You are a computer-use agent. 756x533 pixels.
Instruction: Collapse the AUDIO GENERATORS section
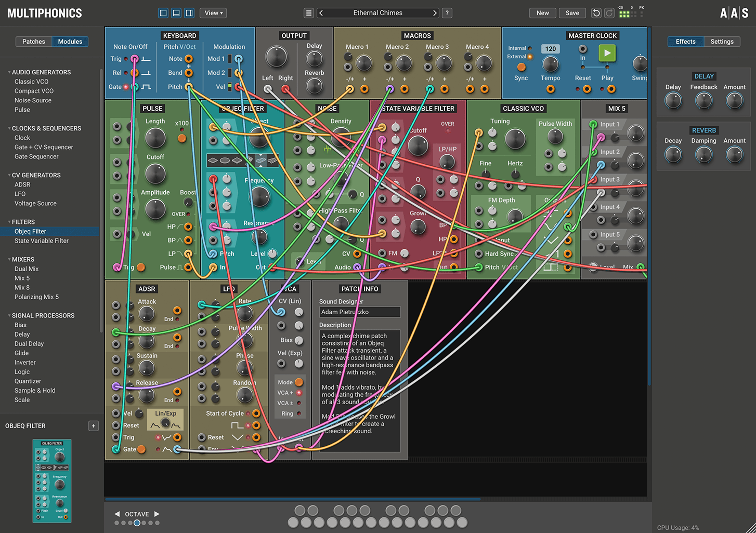[8, 72]
